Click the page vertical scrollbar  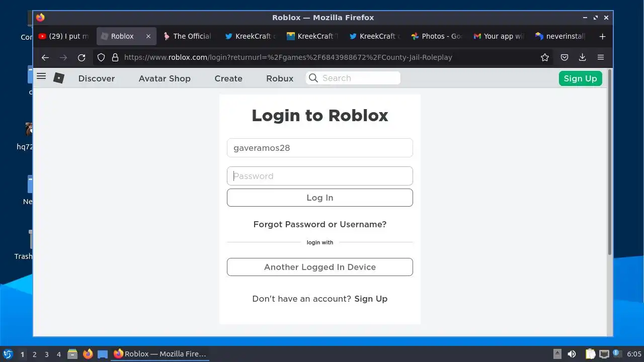coord(610,162)
